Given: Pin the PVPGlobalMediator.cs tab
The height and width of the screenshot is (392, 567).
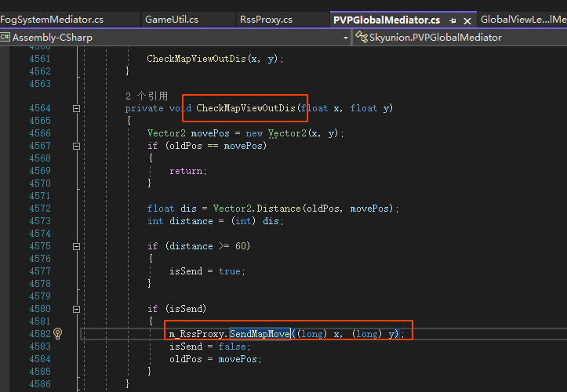Looking at the screenshot, I should (453, 20).
